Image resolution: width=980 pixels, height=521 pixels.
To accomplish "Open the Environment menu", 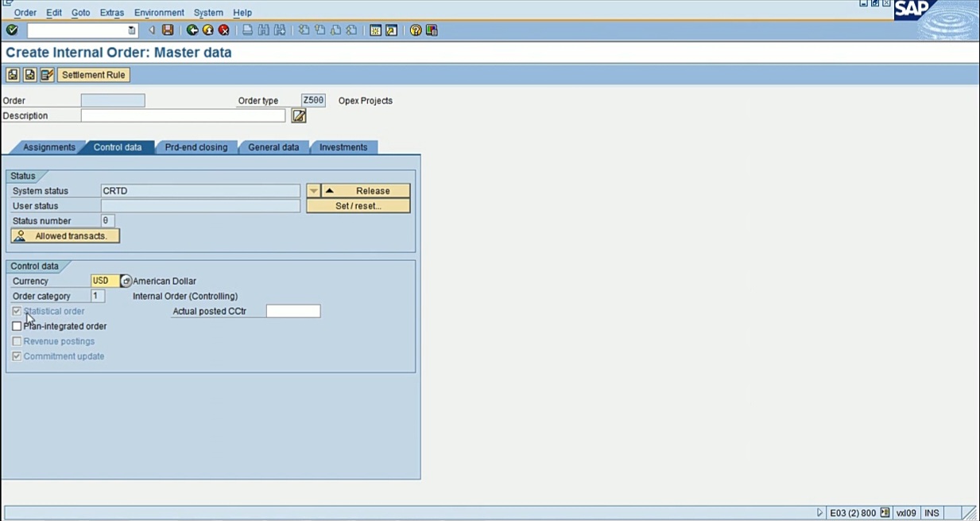I will [159, 13].
